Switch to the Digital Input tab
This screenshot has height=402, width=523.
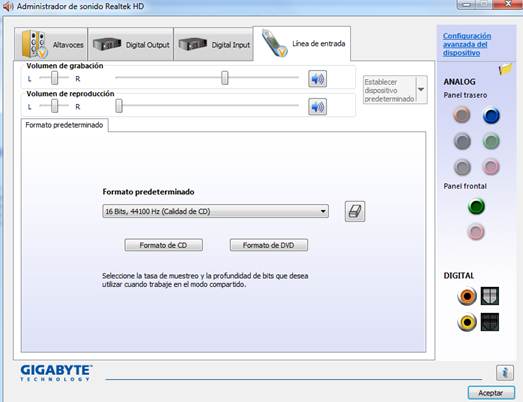click(x=213, y=44)
